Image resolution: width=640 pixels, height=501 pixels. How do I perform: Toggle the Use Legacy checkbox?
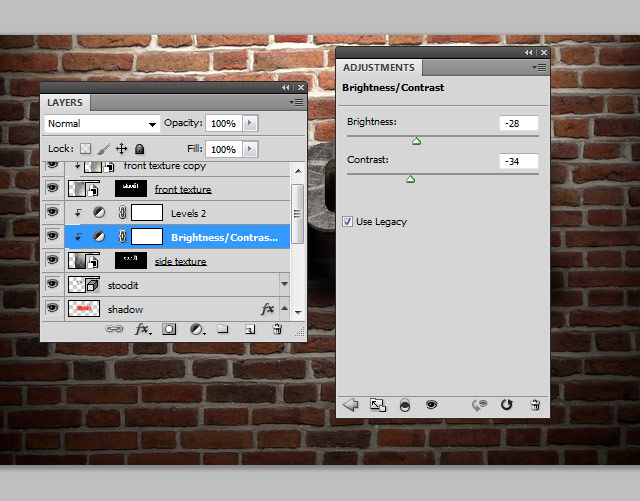[347, 222]
